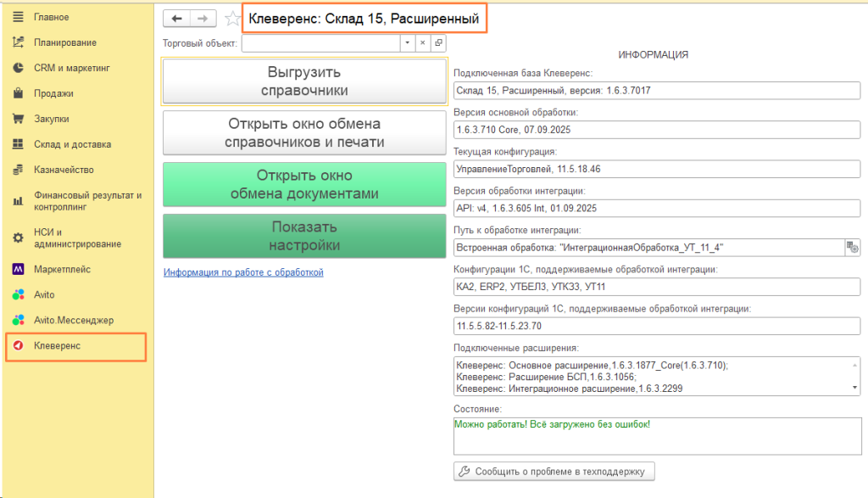
Task: Open the Торговый объект selection form
Action: (438, 42)
